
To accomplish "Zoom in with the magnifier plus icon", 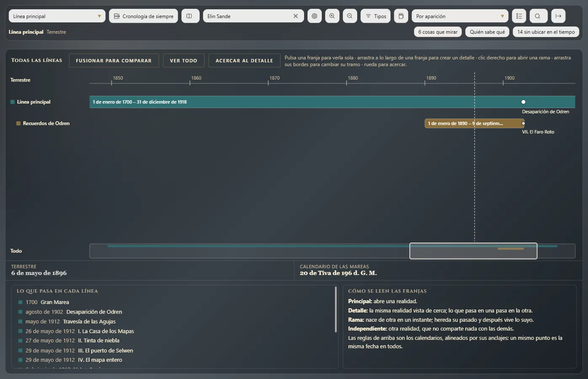I will (332, 16).
